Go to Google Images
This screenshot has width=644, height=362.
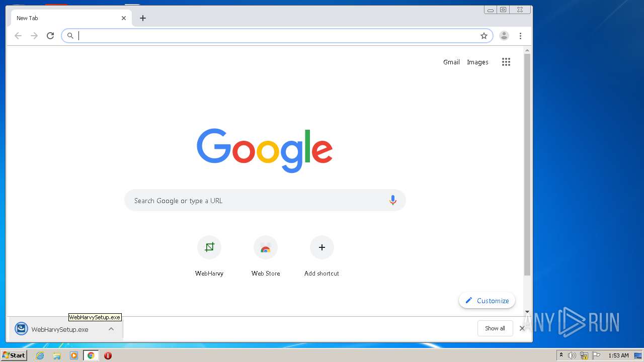coord(477,62)
